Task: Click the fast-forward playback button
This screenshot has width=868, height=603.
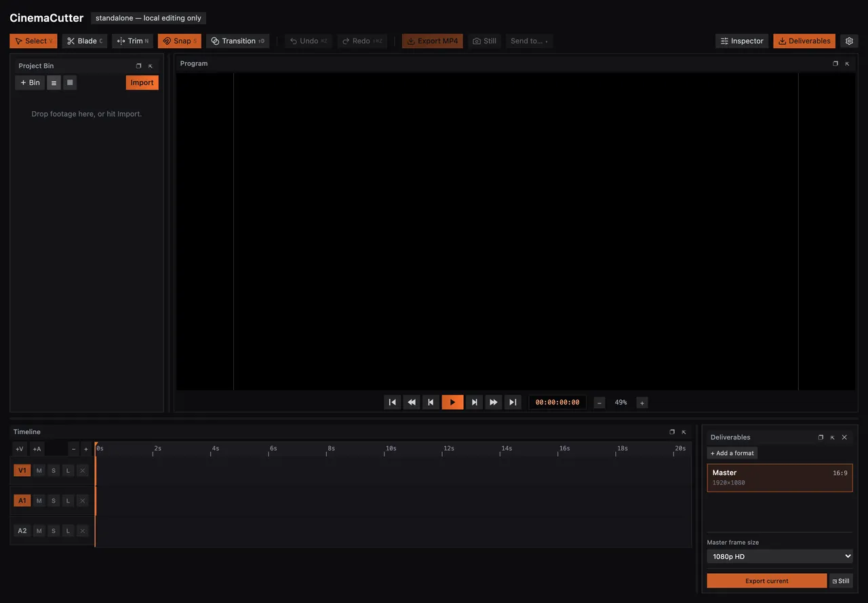Action: 494,402
